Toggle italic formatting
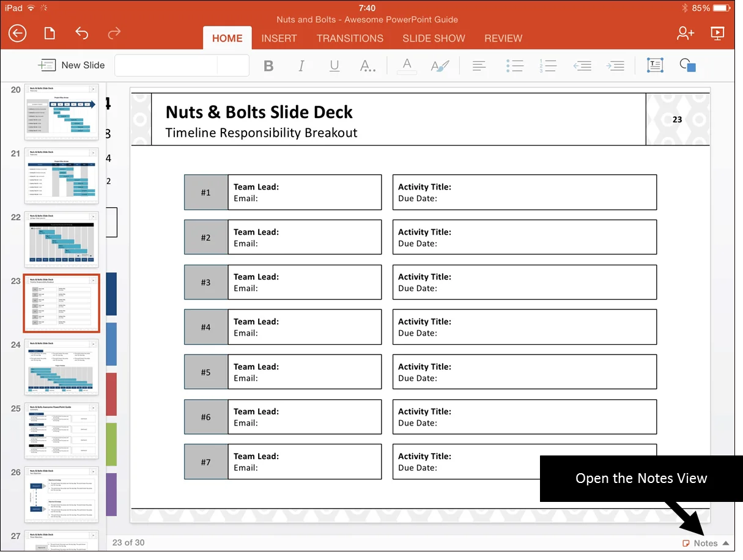 [x=301, y=65]
